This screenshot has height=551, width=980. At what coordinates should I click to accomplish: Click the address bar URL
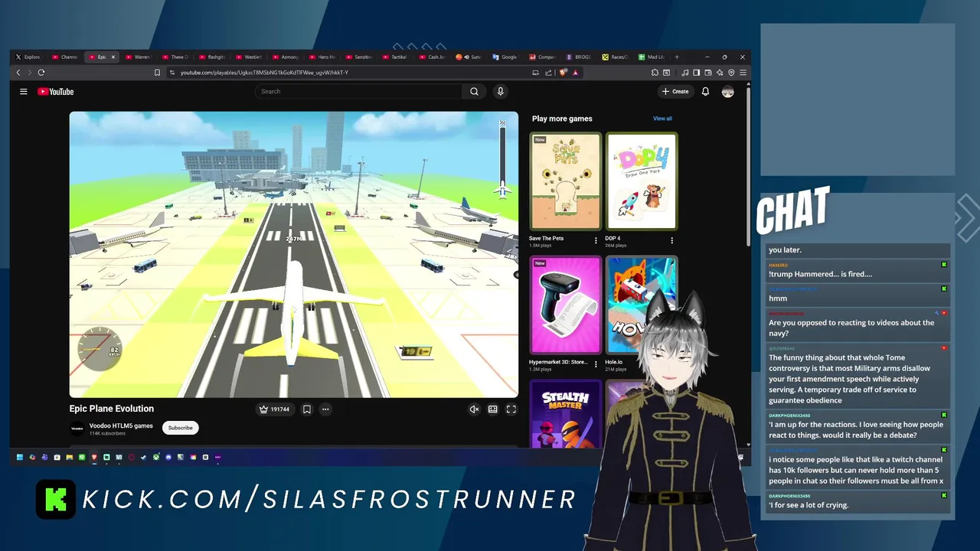click(x=264, y=73)
